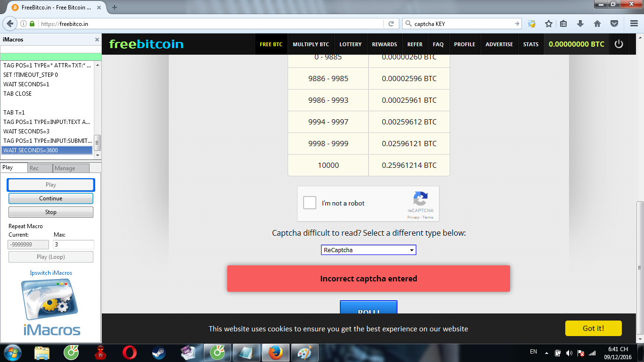
Task: Click the Play (Loop) button
Action: (51, 257)
